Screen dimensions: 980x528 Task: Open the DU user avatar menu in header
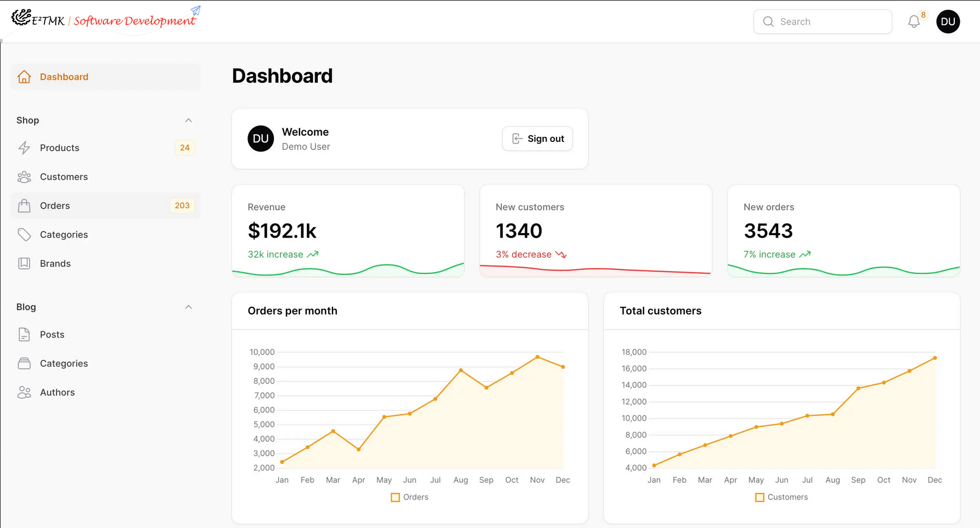(948, 22)
